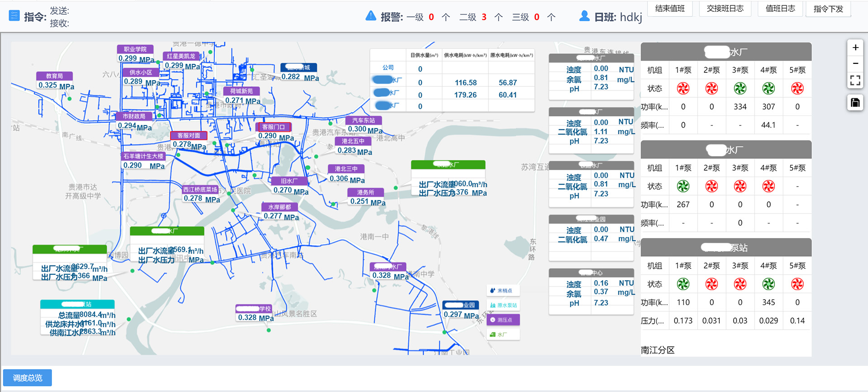Open the 值班日志 tab

tap(780, 9)
